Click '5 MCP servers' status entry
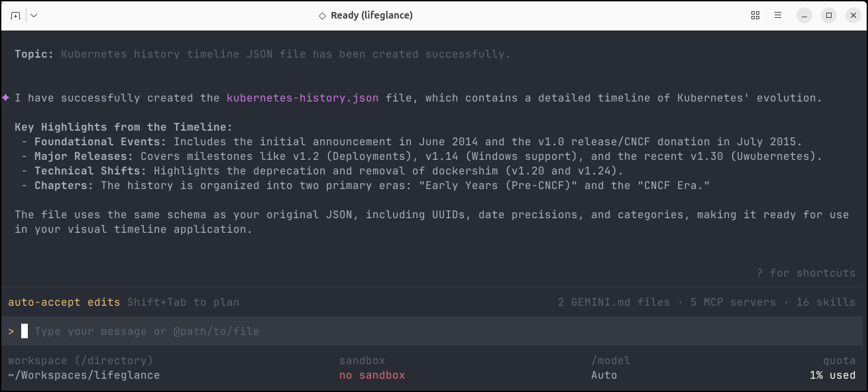The image size is (868, 392). [733, 302]
